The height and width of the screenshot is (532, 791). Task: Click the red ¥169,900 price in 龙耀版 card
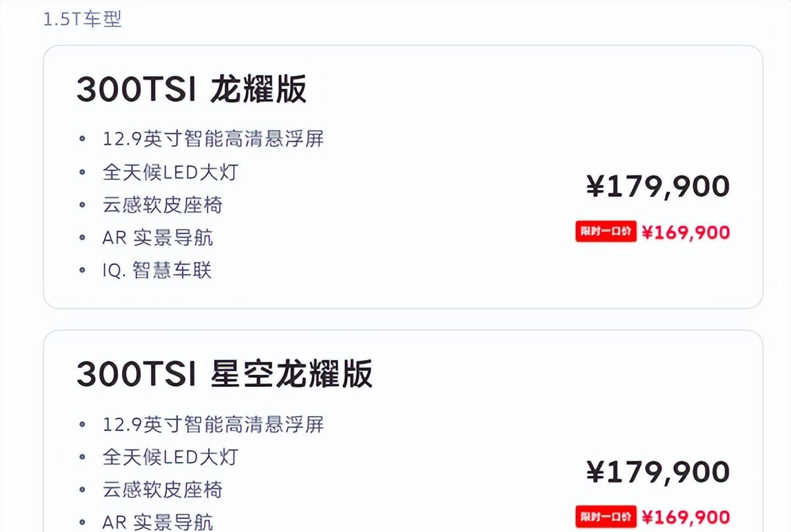[686, 232]
